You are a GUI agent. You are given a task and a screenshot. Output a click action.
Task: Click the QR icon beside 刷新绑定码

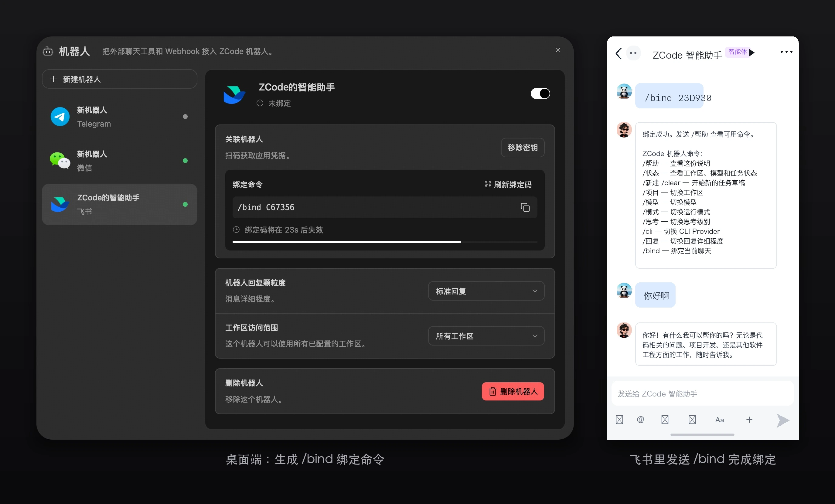click(488, 184)
